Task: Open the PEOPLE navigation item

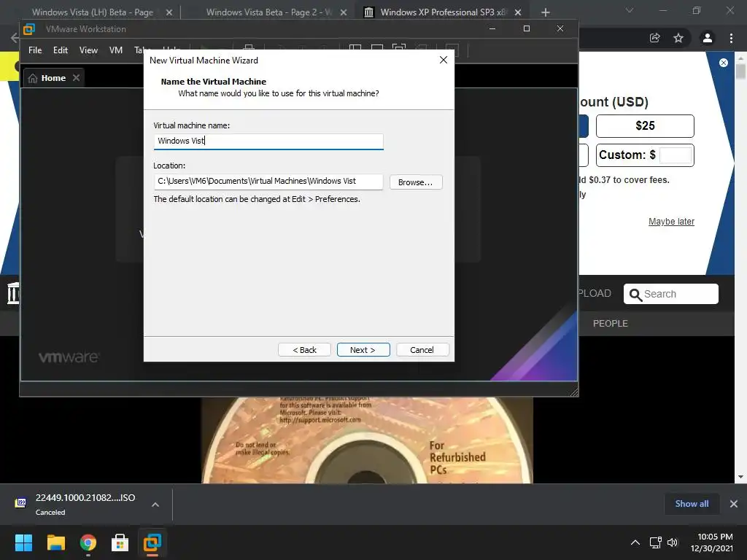Action: click(x=611, y=323)
